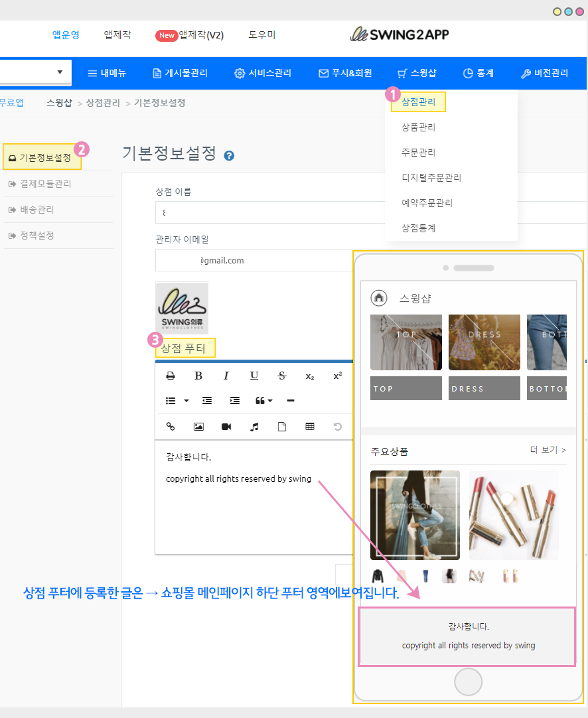The image size is (588, 718).
Task: Expand the list style dropdown arrow
Action: [x=186, y=401]
